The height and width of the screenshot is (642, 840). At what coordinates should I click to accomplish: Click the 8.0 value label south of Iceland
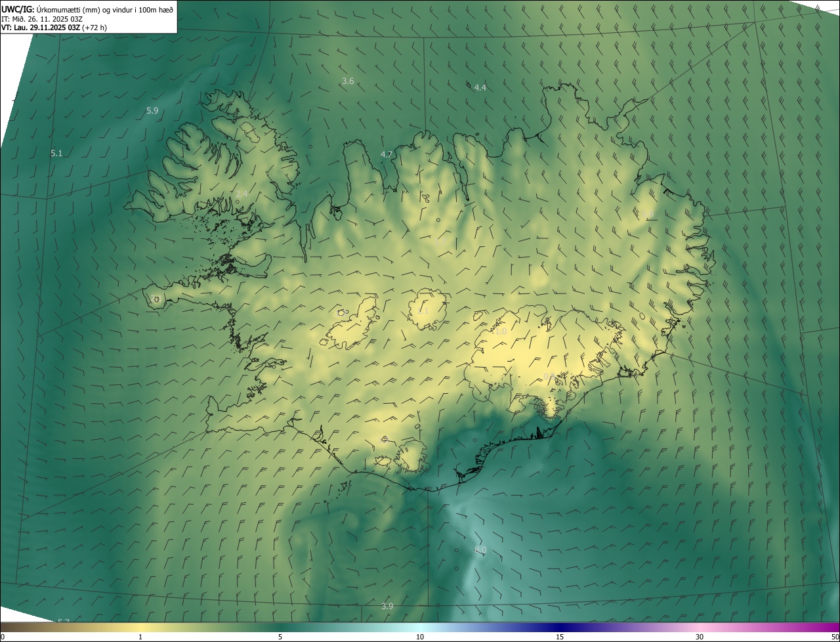click(480, 550)
